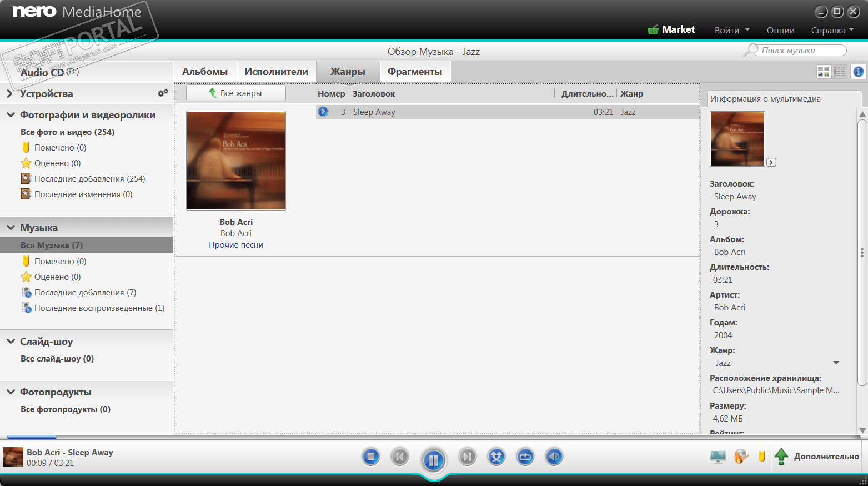The height and width of the screenshot is (486, 868).
Task: Click the magnifier search icon
Action: click(x=751, y=50)
